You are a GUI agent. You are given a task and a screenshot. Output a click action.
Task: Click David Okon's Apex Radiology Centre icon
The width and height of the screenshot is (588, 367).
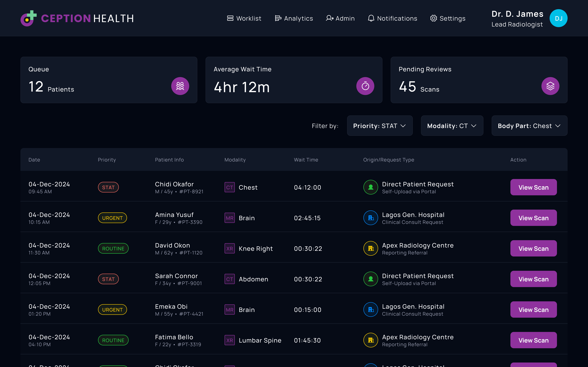click(x=371, y=248)
